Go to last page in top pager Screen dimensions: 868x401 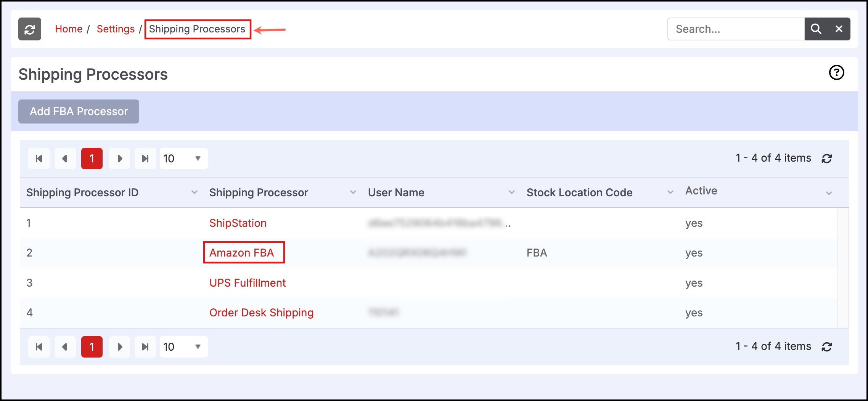coord(145,159)
